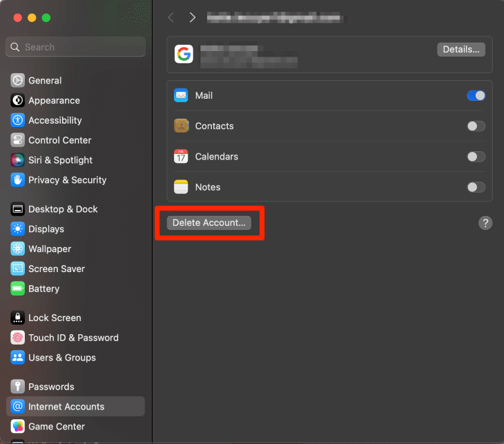Viewport: 504px width, 444px height.
Task: Select Touch ID & Password label
Action: 73,338
